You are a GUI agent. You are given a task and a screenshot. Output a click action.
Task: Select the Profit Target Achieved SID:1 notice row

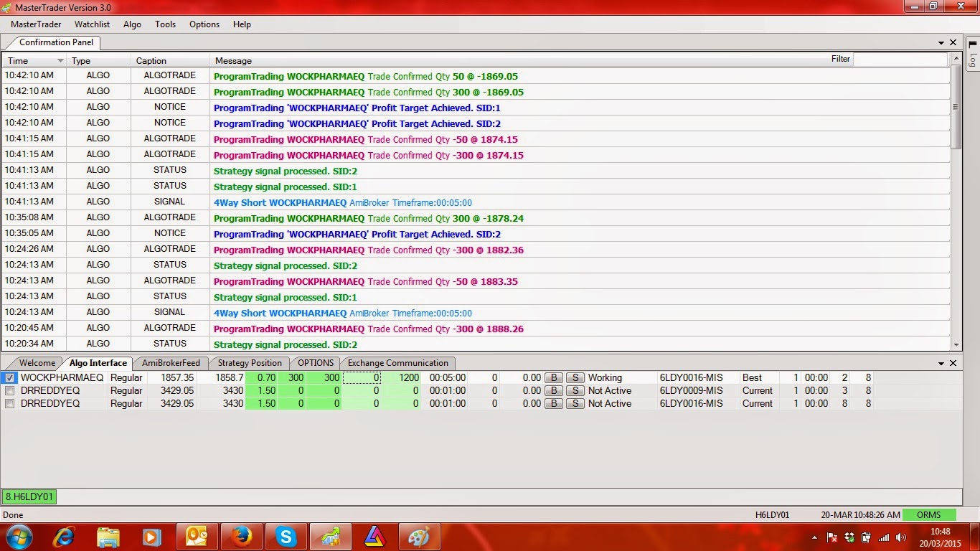point(476,107)
